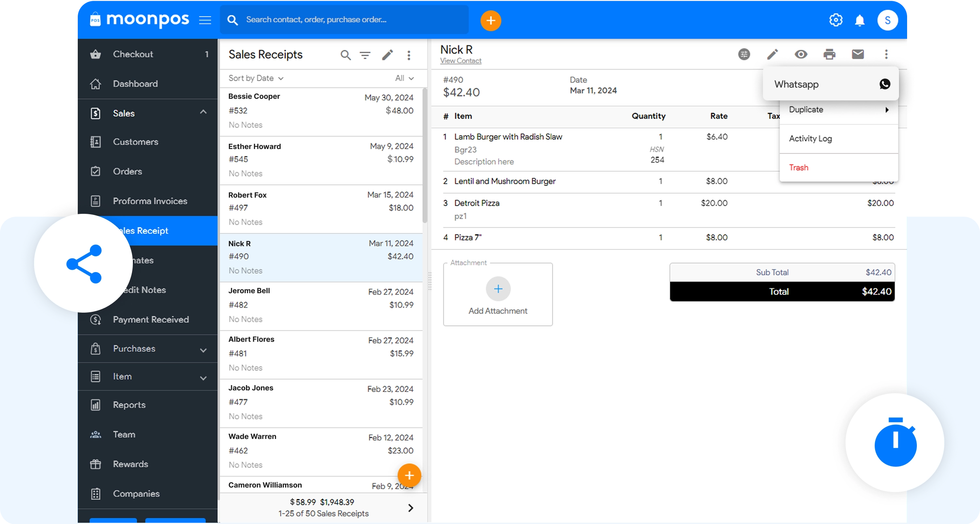Open the All filter dropdown

(x=404, y=78)
